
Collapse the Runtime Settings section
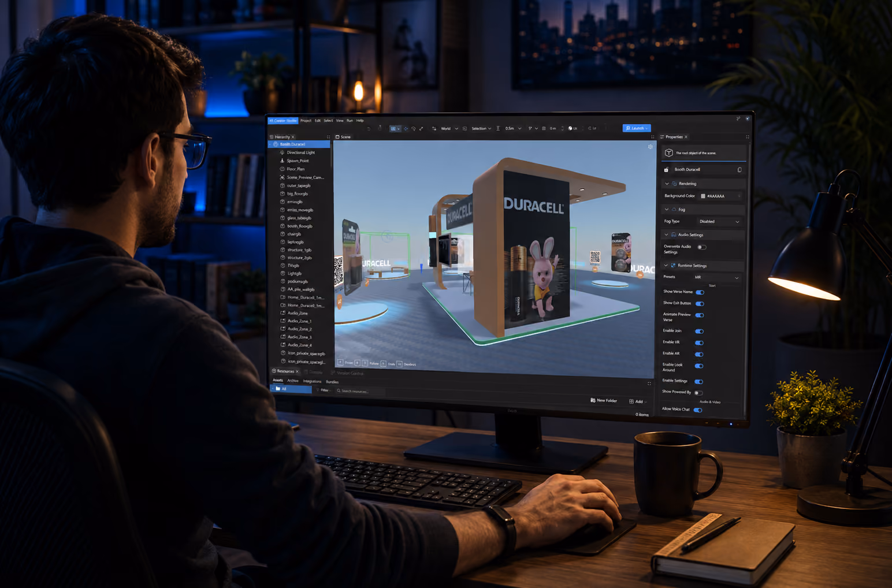click(666, 266)
